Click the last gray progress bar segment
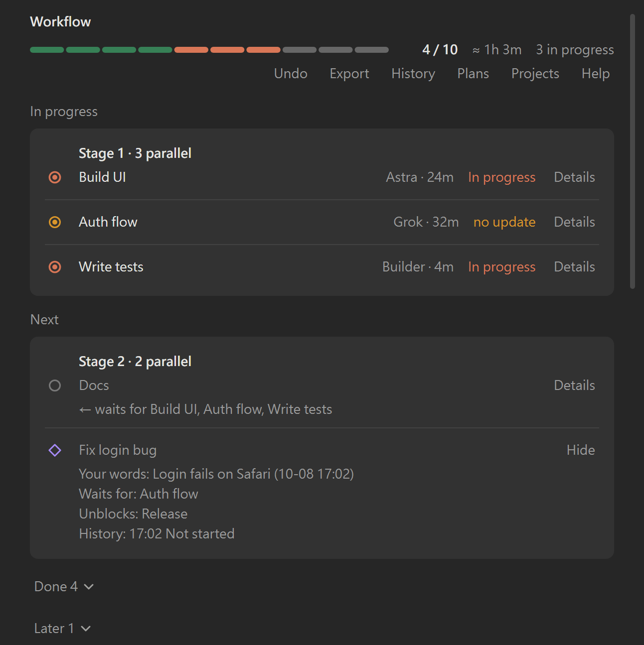Screen dimensions: 644x645 click(372, 50)
